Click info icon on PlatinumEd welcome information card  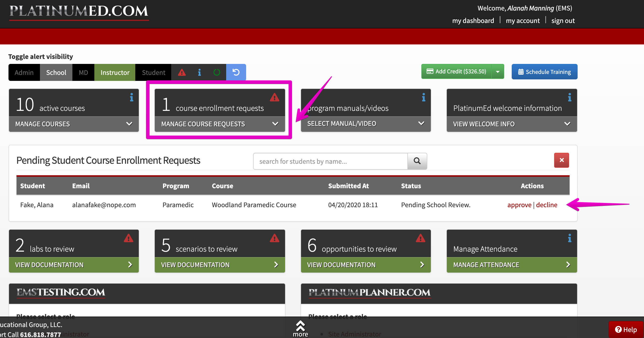(x=570, y=97)
